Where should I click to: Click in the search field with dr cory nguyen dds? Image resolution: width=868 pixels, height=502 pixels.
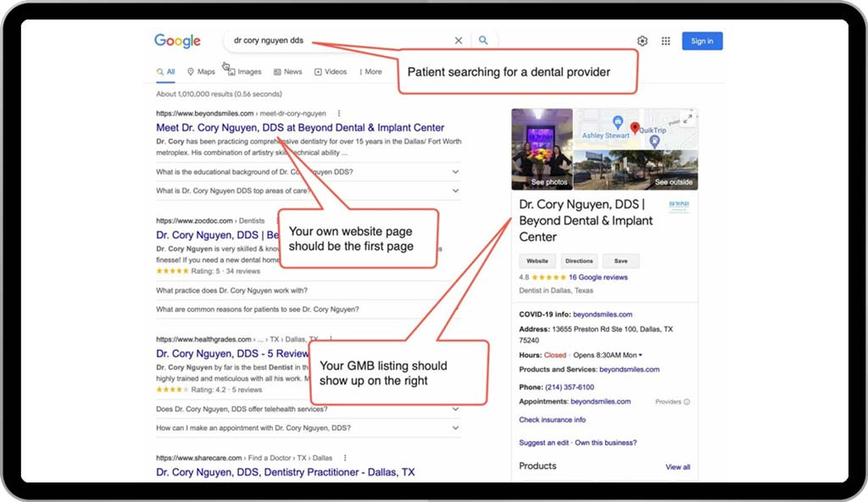coord(337,41)
